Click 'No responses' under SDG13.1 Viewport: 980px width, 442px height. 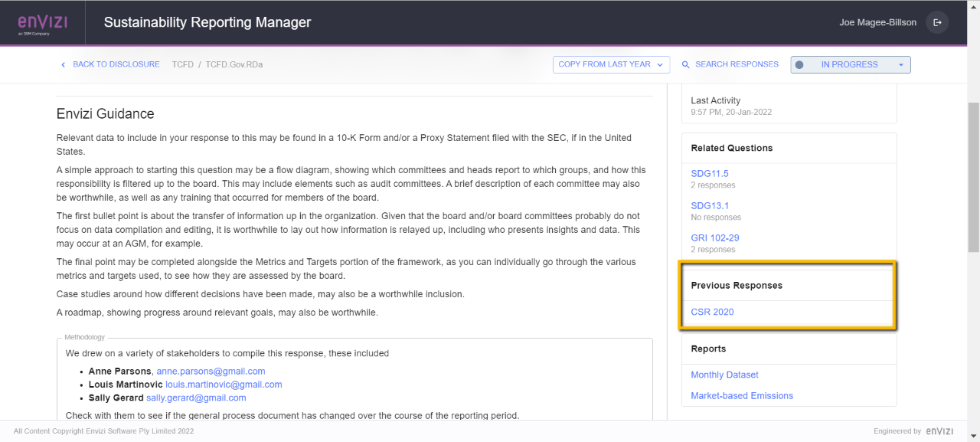pyautogui.click(x=716, y=218)
